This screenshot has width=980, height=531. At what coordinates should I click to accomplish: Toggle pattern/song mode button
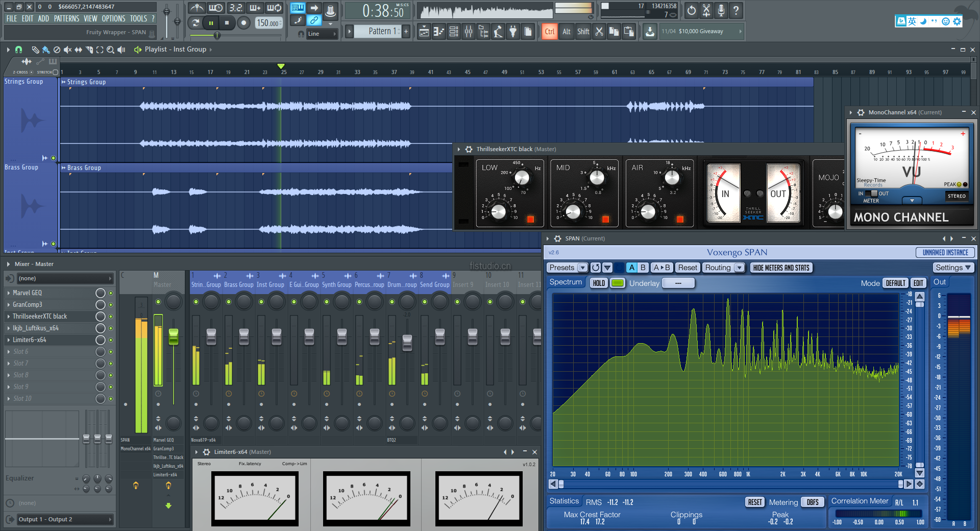click(196, 22)
